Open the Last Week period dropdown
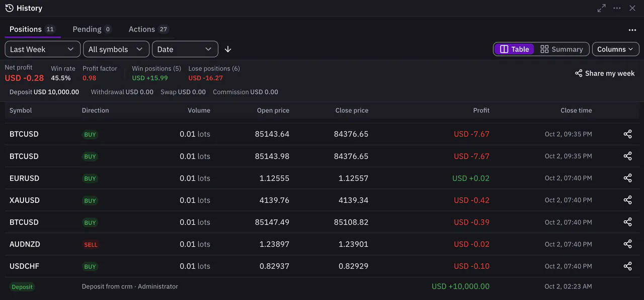 pos(42,49)
